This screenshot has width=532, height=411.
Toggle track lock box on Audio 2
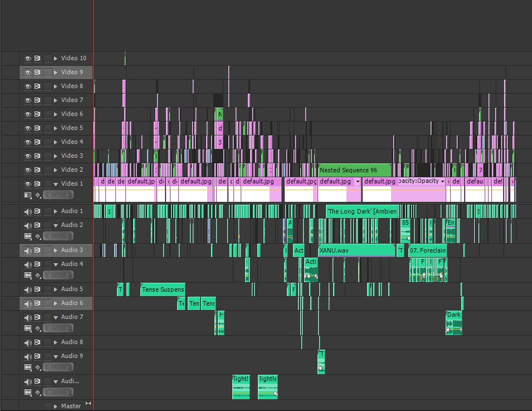47,225
